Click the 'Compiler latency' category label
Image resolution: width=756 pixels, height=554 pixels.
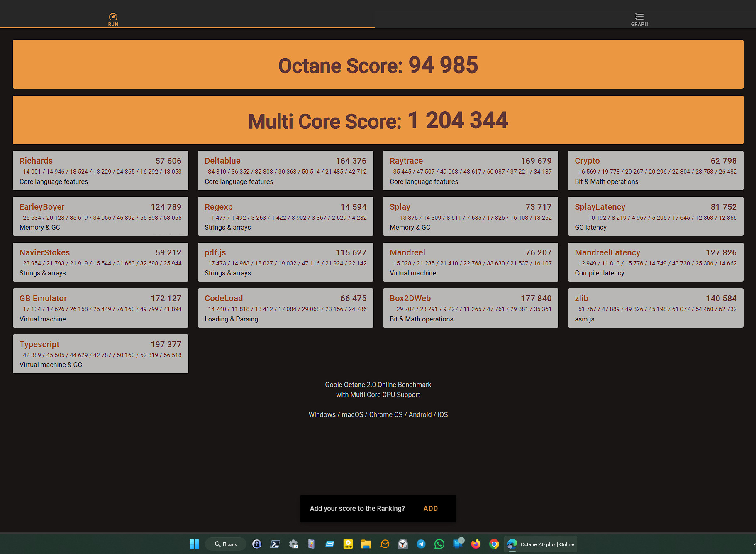[x=599, y=273]
